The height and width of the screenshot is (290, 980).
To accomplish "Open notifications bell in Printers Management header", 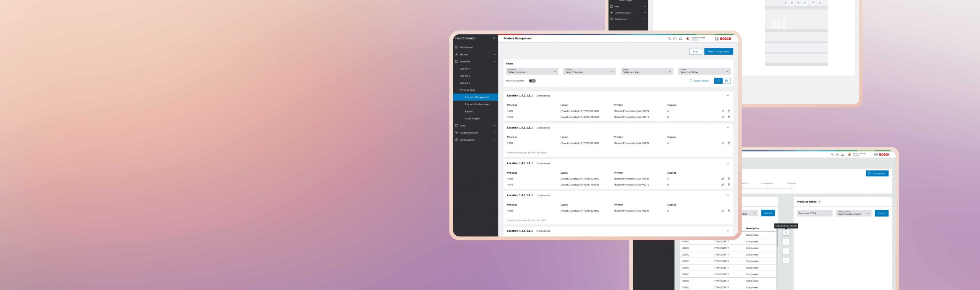I will pyautogui.click(x=680, y=39).
